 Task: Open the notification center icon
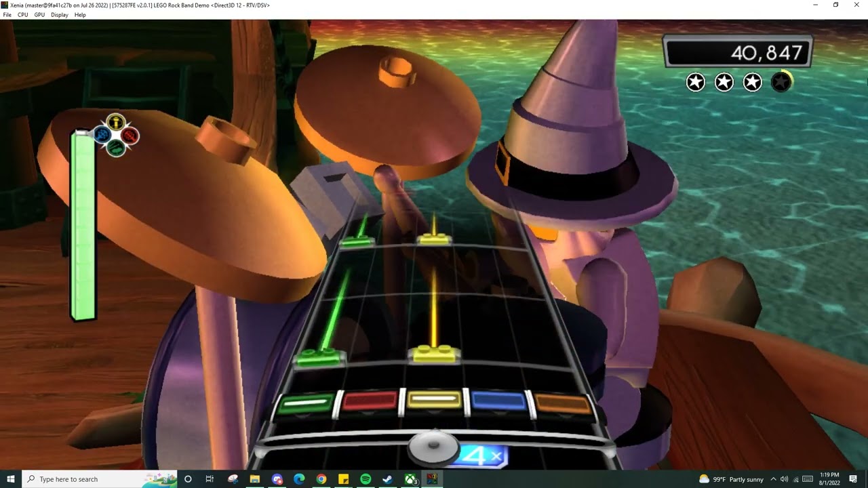coord(853,479)
